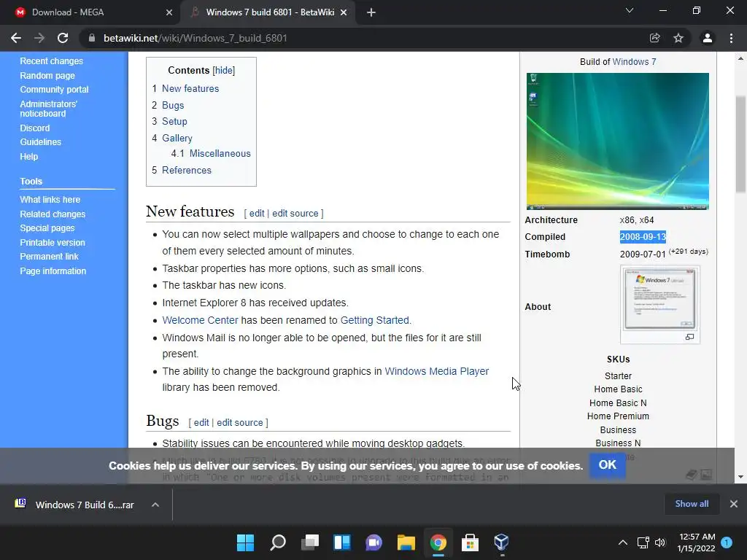Jump to Bugs in contents

tap(173, 105)
